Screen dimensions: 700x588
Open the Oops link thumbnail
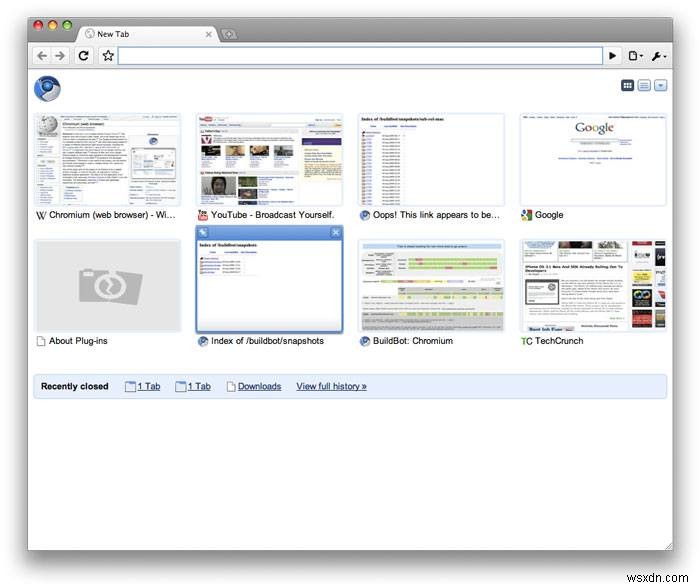431,160
